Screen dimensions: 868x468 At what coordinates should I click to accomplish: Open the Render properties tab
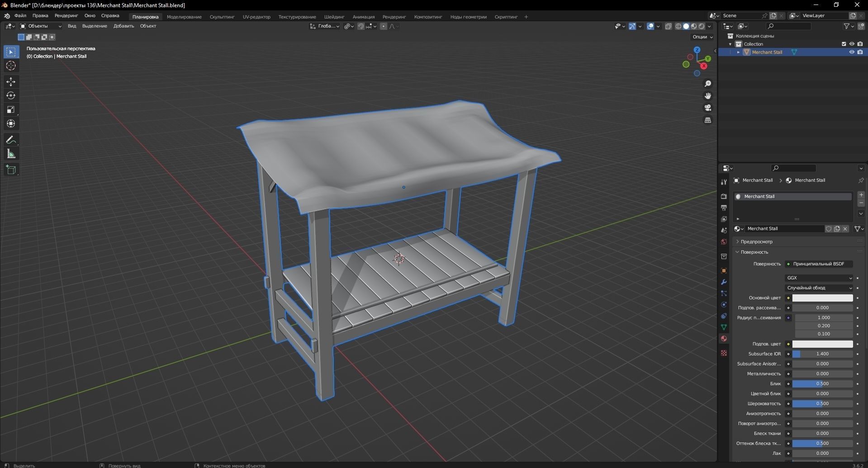pyautogui.click(x=723, y=195)
